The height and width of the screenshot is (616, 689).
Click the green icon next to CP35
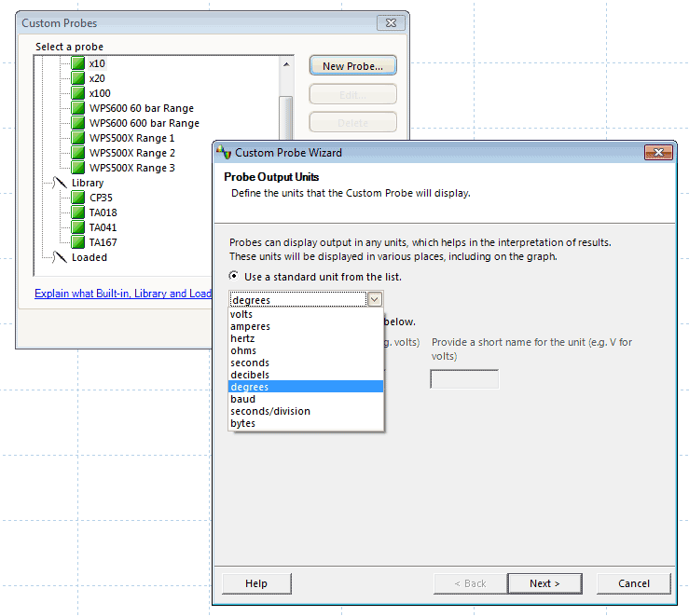77,198
